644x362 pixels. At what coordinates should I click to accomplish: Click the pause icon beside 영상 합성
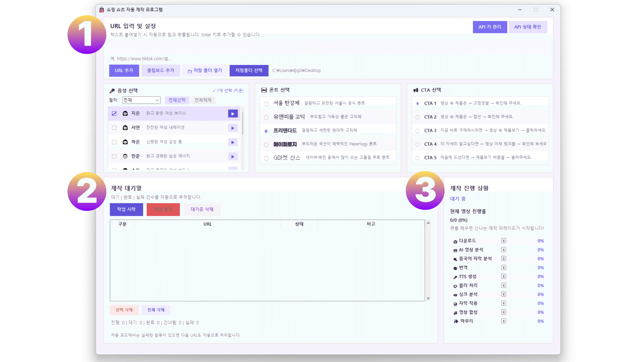pyautogui.click(x=503, y=312)
